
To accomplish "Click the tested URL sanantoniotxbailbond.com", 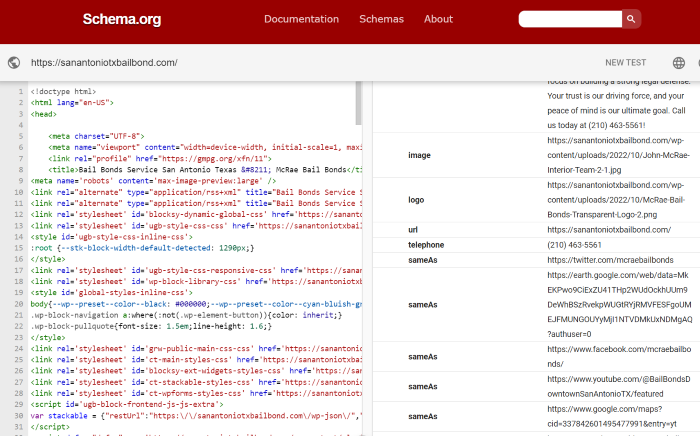I will 104,62.
